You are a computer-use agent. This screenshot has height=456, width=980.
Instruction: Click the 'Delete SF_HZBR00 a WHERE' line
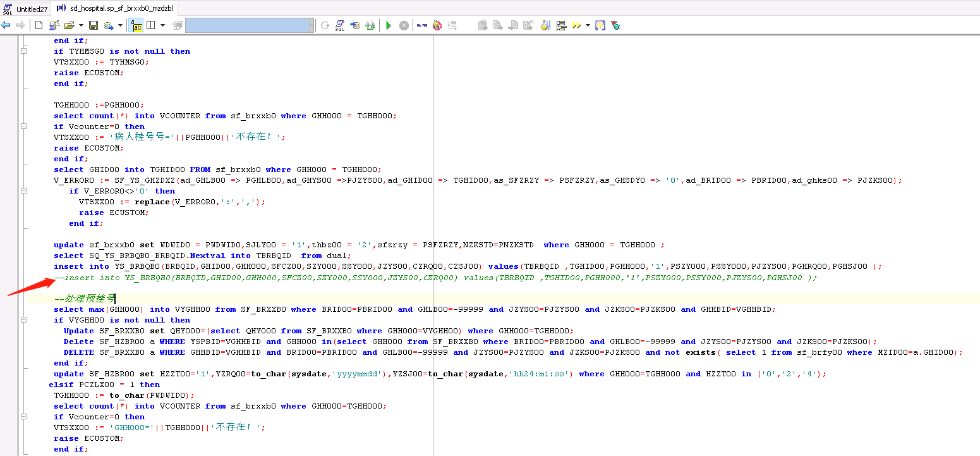coord(471,342)
